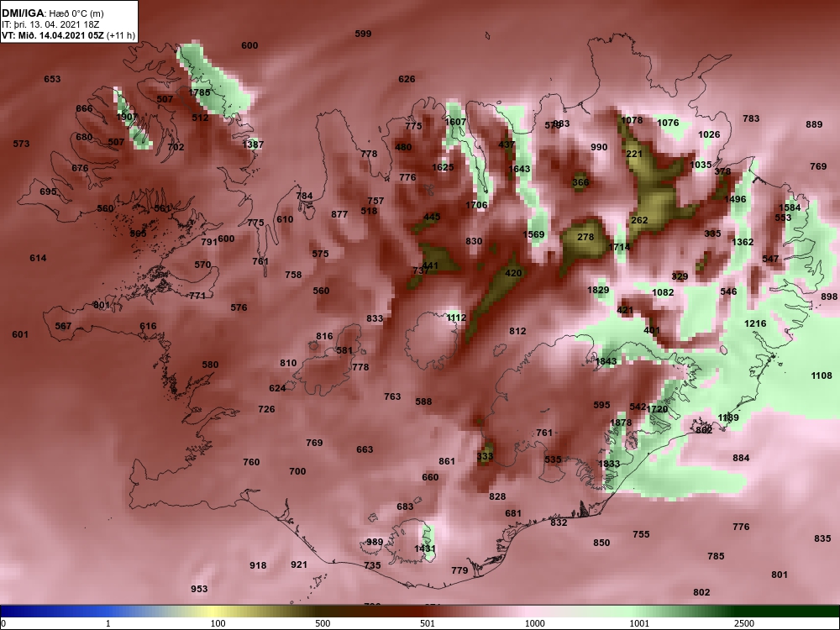Click the 100 label on the legend bar
The height and width of the screenshot is (630, 840).
218,623
